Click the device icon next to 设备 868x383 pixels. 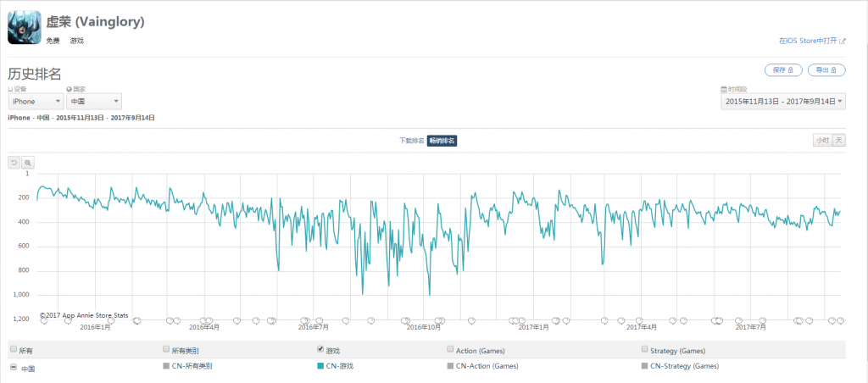[10, 89]
